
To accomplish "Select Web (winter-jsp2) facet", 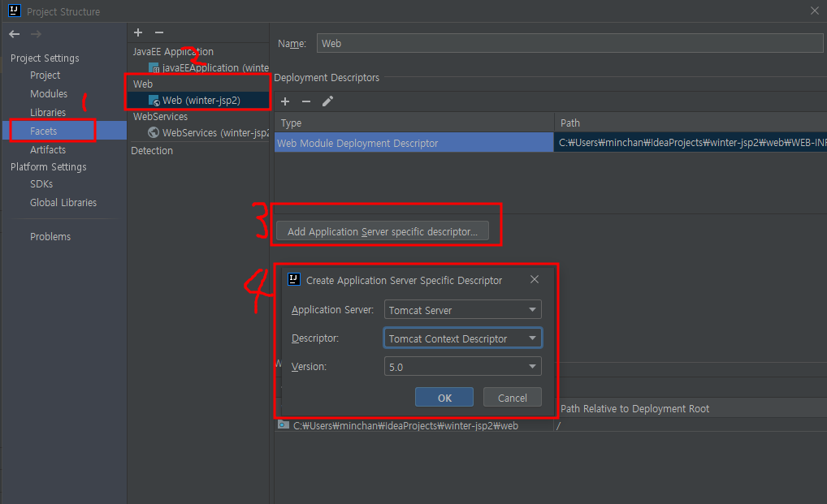I will (198, 100).
